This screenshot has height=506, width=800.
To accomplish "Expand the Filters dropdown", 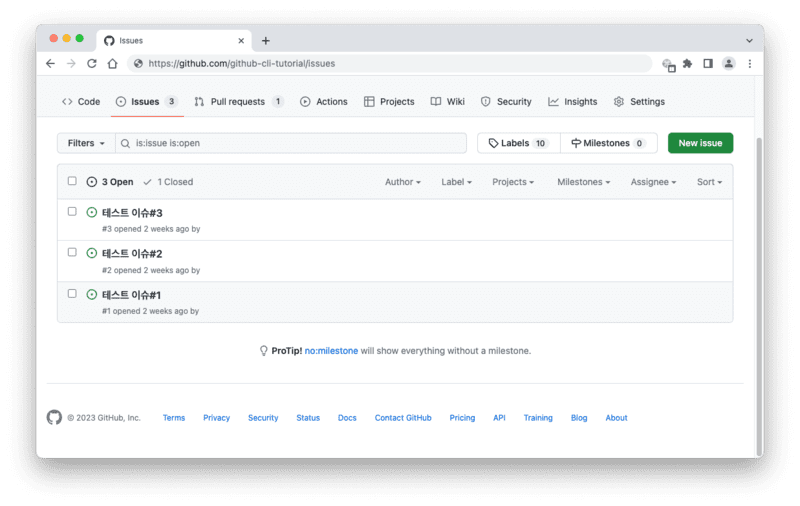I will (86, 143).
